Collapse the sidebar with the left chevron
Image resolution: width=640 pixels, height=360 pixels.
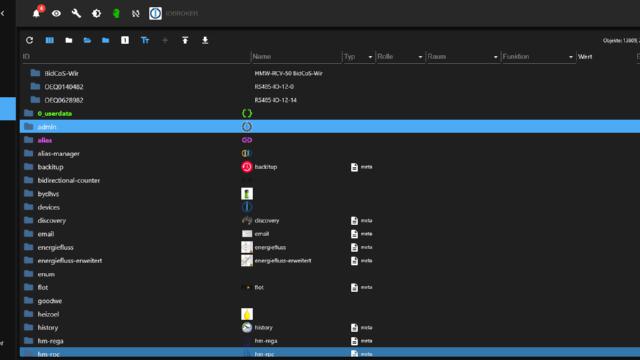coord(3,13)
